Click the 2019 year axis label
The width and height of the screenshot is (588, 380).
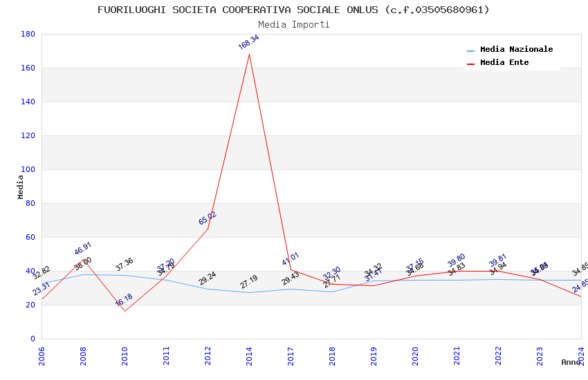pos(374,356)
